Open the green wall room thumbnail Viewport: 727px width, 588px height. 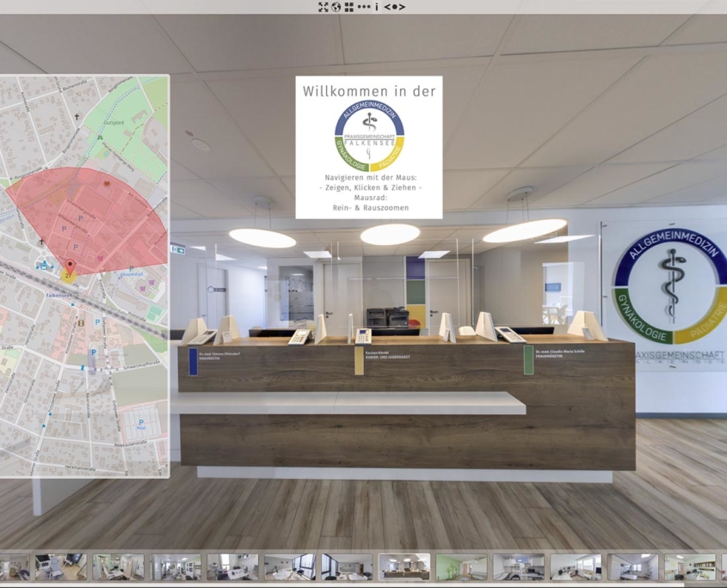(461, 567)
